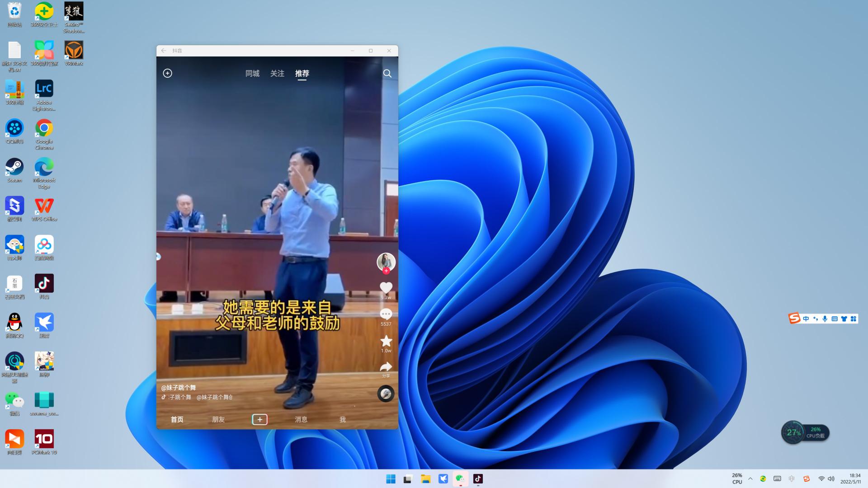Viewport: 868px width, 488px height.
Task: Click the plus button to create a video
Action: click(x=259, y=419)
